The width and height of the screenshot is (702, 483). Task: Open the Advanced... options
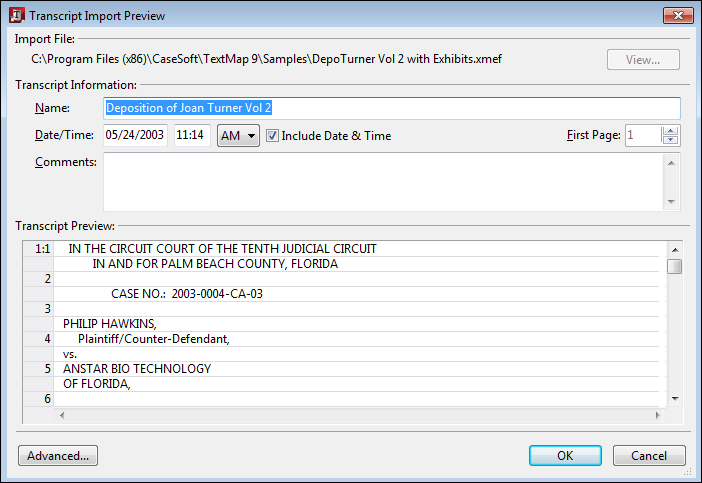point(58,456)
